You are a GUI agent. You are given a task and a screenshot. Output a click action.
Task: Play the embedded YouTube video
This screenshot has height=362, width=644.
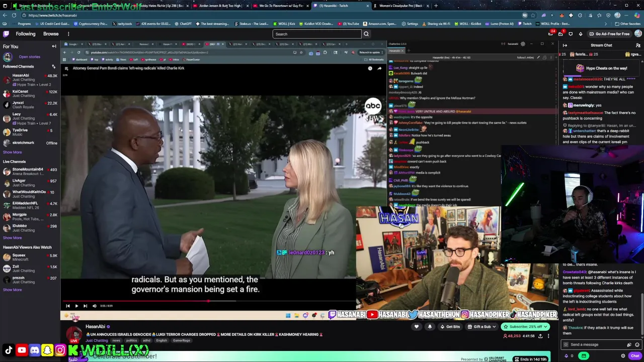tap(76, 306)
